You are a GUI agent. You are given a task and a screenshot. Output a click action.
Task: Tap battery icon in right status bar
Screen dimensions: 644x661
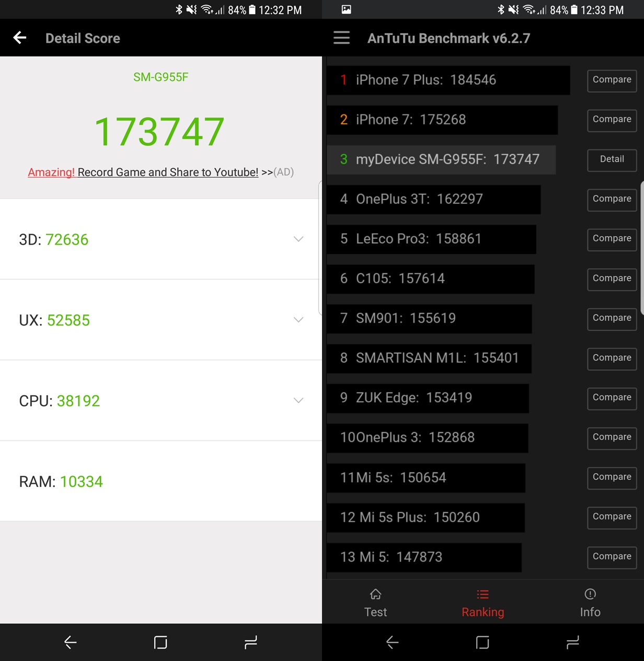[x=574, y=9]
